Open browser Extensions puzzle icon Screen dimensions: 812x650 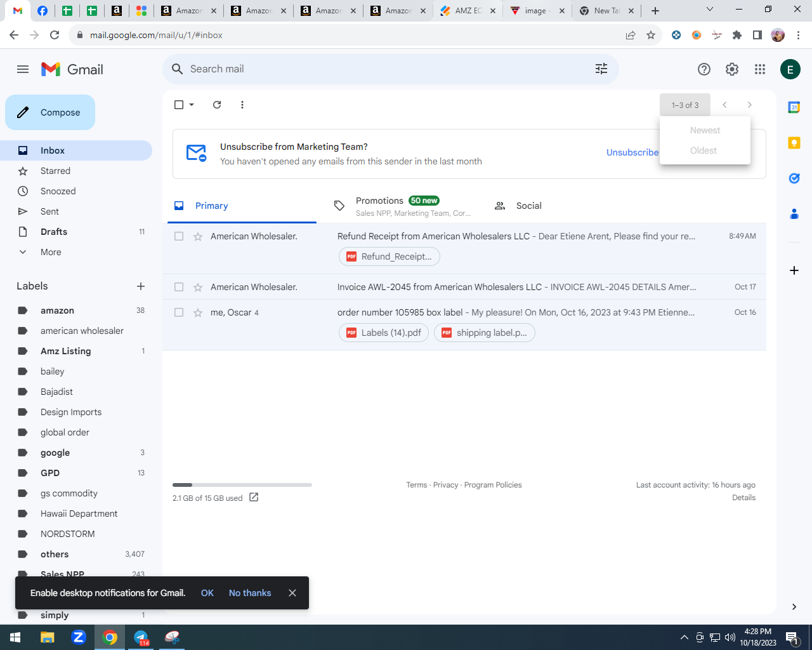click(x=737, y=35)
